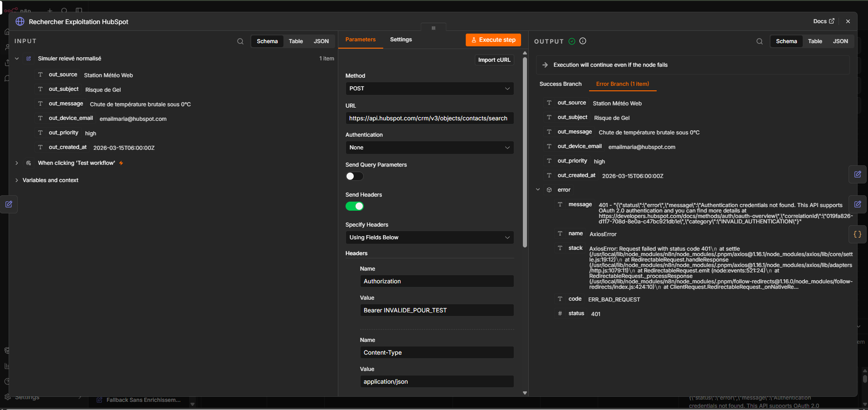The image size is (868, 410).
Task: Select INPUT JSON view
Action: click(321, 41)
